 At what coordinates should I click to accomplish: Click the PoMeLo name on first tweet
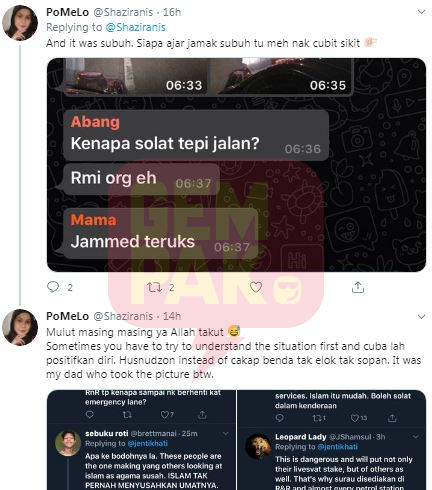point(68,12)
